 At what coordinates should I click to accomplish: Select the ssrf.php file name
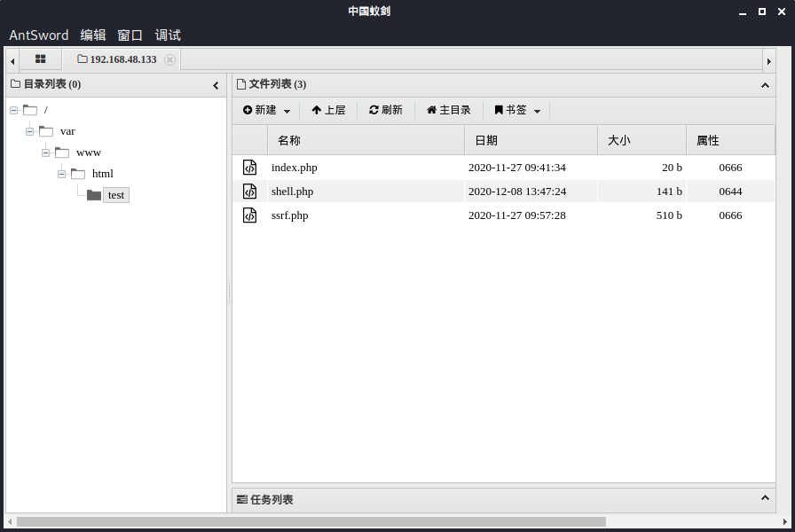pyautogui.click(x=289, y=215)
